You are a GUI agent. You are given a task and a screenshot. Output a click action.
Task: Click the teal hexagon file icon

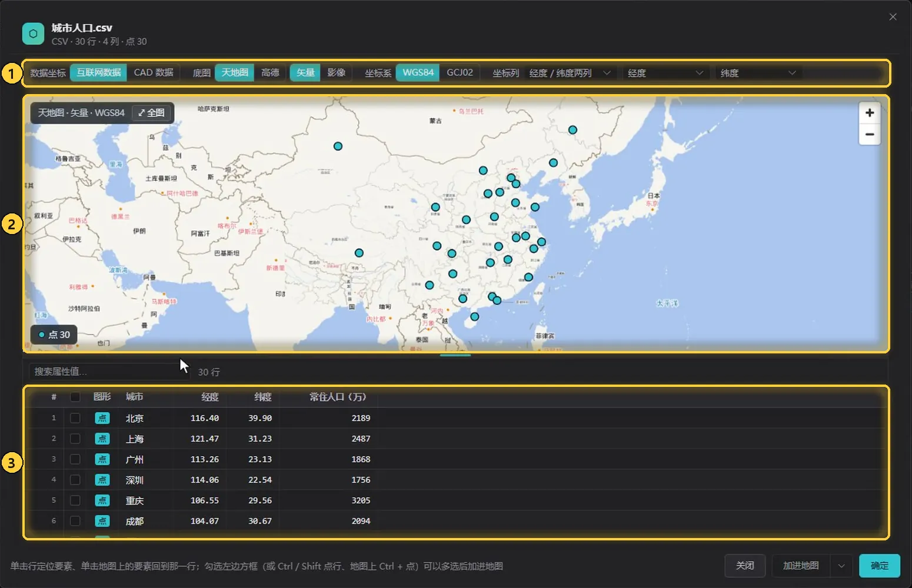(33, 34)
